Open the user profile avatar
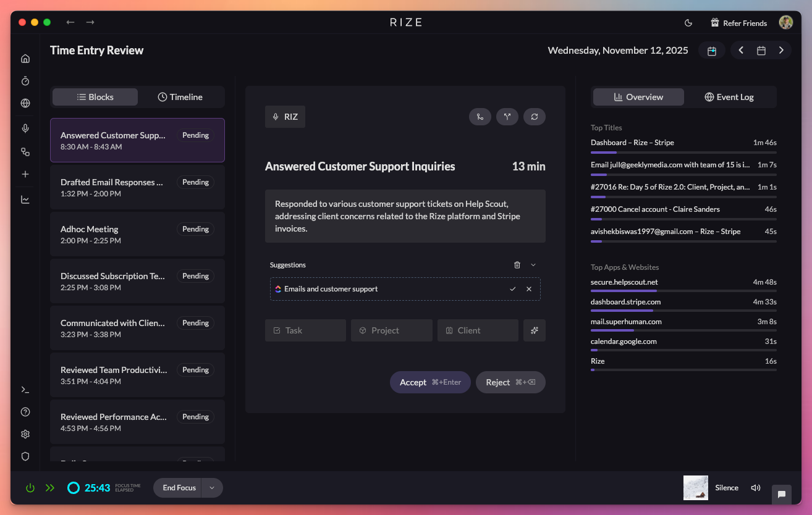The height and width of the screenshot is (515, 812). click(x=786, y=22)
